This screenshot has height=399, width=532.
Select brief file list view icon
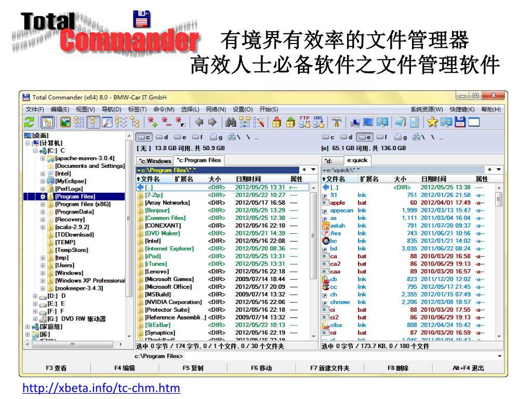click(x=92, y=122)
